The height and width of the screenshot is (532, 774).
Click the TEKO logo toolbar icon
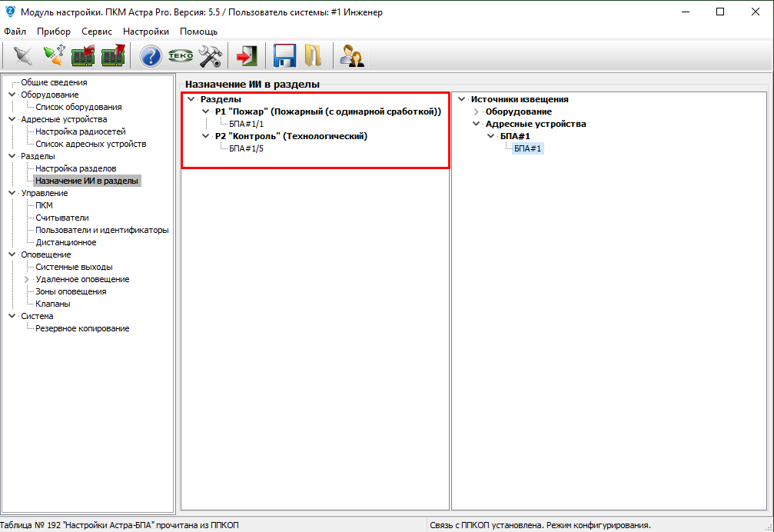point(181,55)
